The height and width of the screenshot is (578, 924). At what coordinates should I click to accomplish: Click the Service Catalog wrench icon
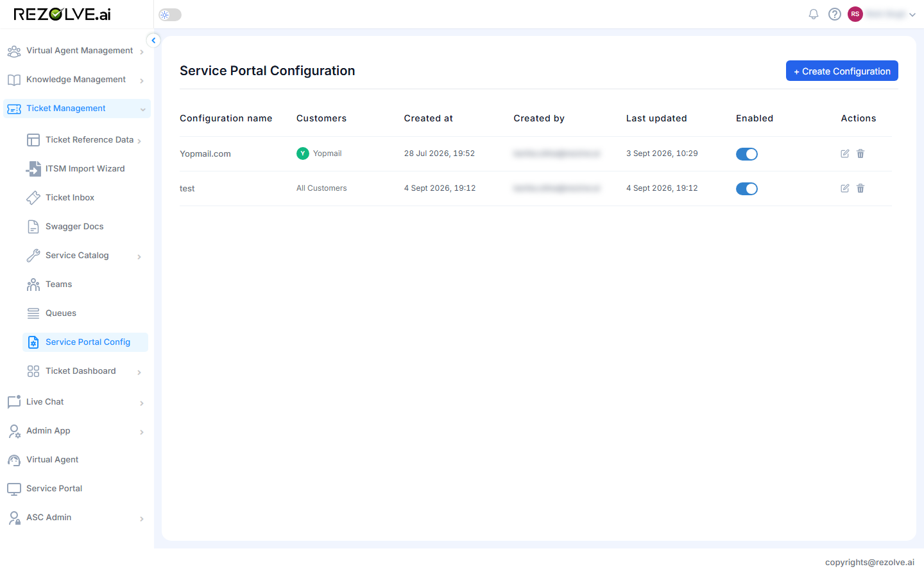point(33,256)
